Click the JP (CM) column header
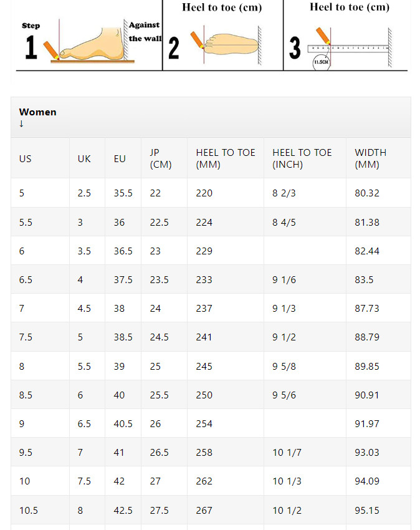 (161, 158)
